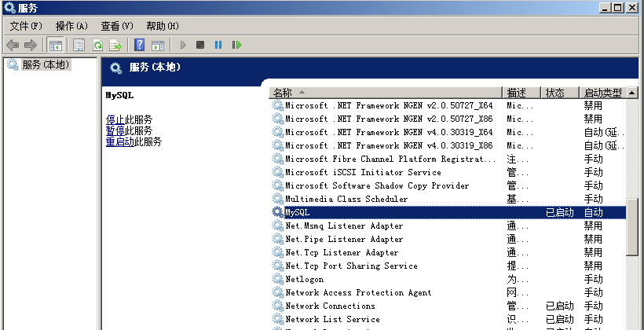Open the Help question-mark icon
Image resolution: width=644 pixels, height=330 pixels.
pyautogui.click(x=140, y=45)
